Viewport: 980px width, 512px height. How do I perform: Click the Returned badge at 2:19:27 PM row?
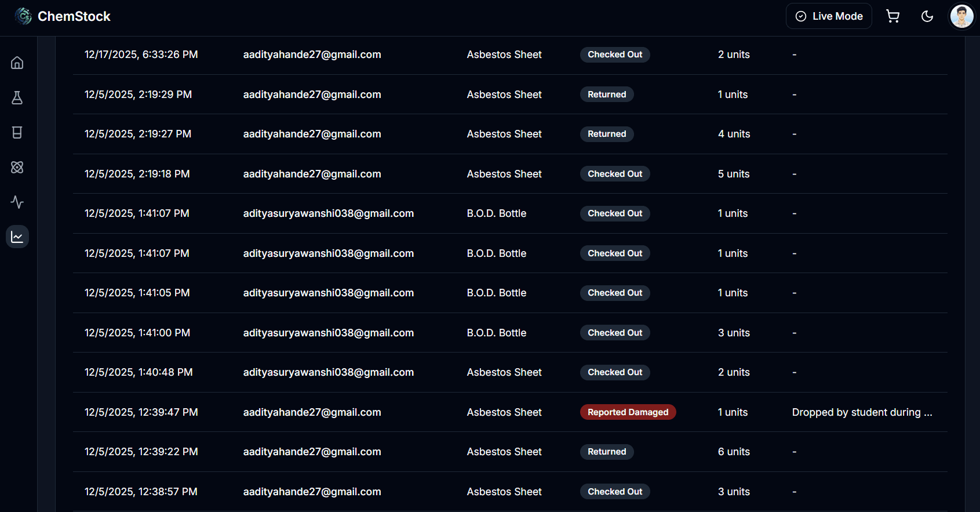[x=607, y=134]
